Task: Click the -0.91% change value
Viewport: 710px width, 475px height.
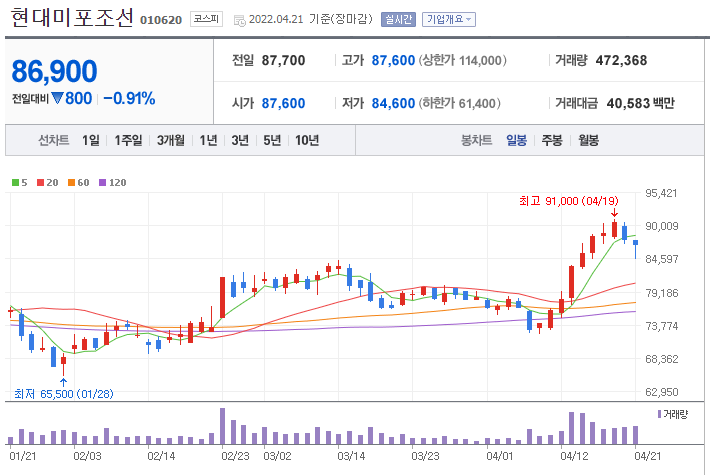Action: (x=130, y=98)
